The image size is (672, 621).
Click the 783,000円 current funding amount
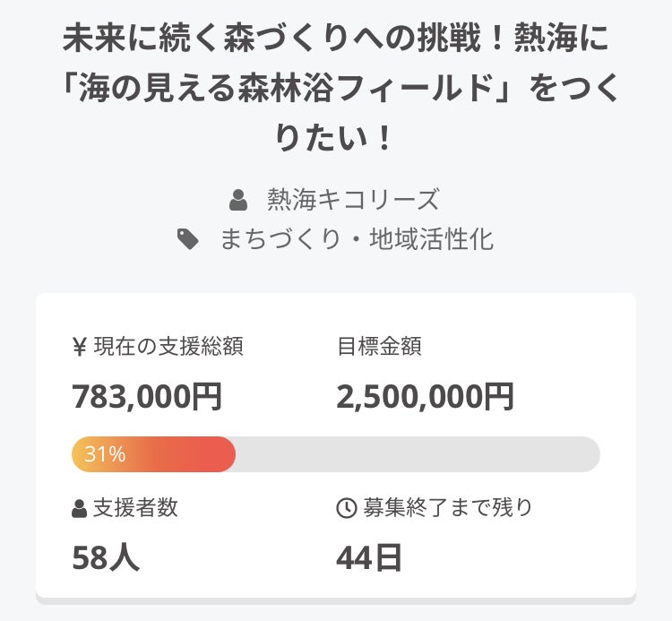pos(147,395)
